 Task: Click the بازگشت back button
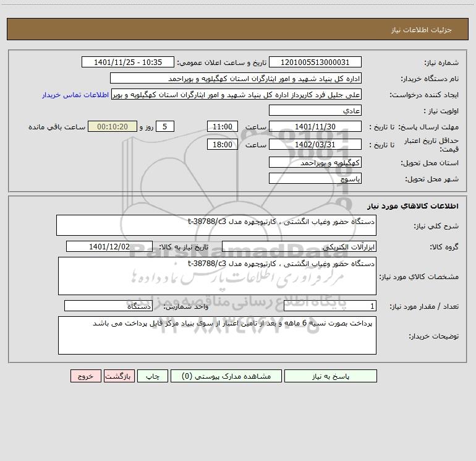tap(119, 376)
